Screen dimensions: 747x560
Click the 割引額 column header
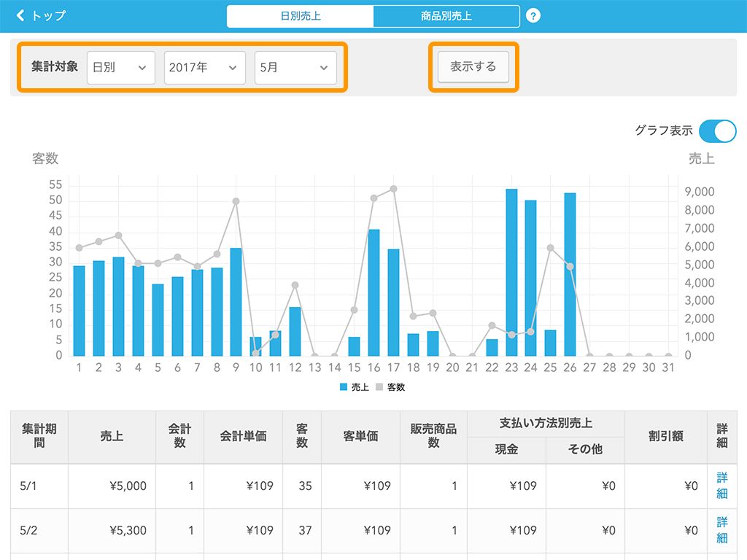pyautogui.click(x=666, y=436)
